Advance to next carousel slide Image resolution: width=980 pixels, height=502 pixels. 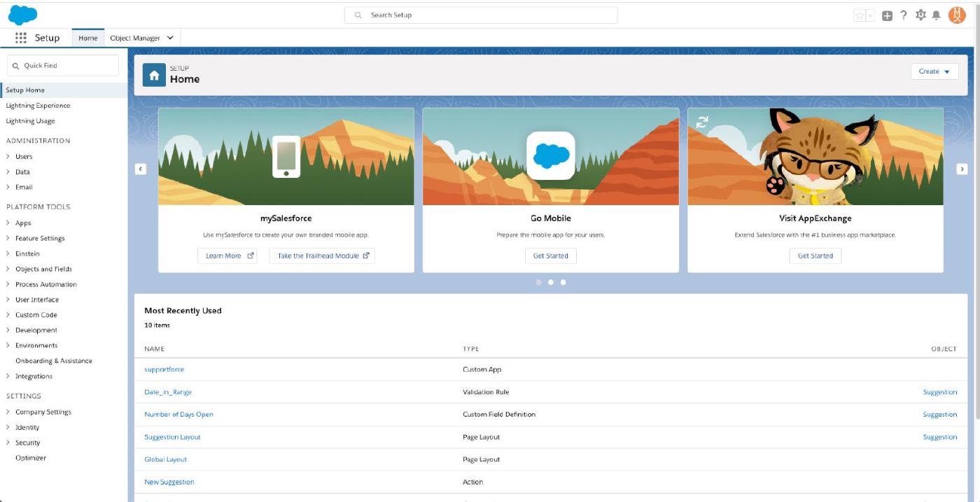pyautogui.click(x=962, y=169)
